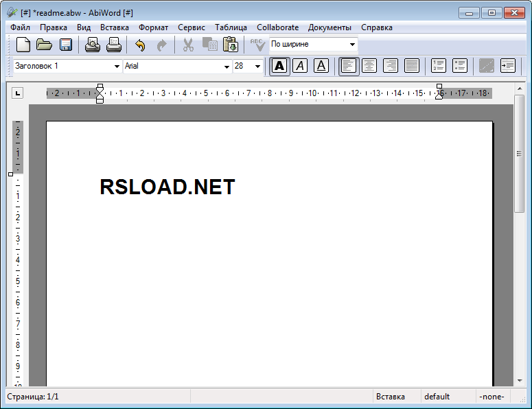Open the Формат menu
This screenshot has width=532, height=409.
tap(153, 27)
